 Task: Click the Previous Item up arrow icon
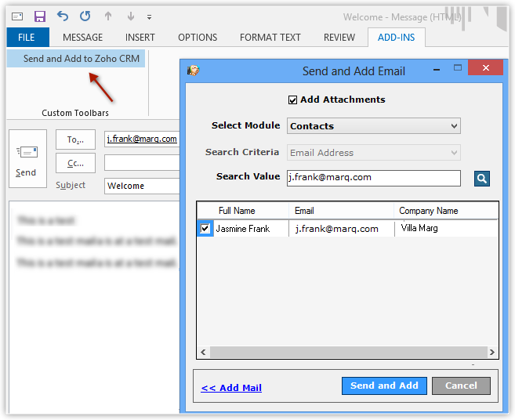107,16
